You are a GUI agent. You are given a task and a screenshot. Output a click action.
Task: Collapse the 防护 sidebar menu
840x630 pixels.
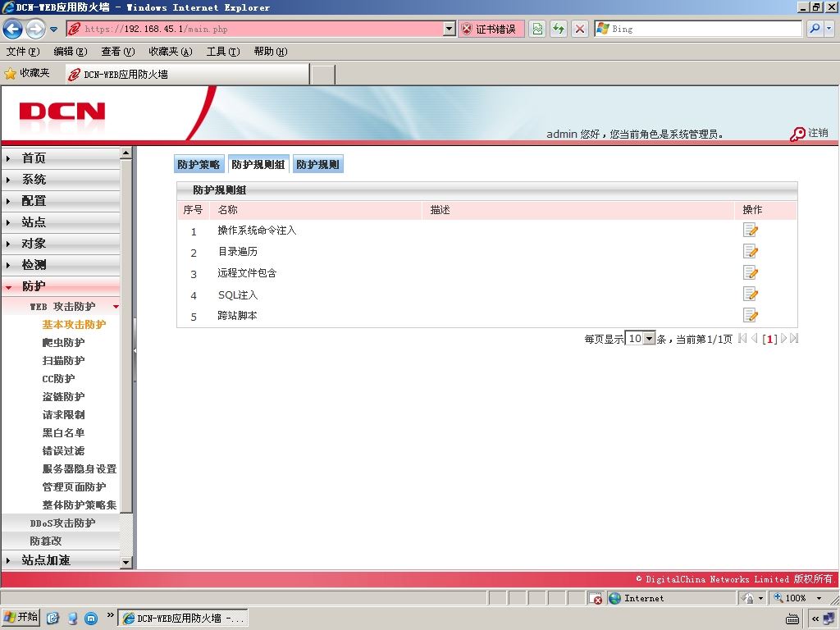tap(60, 286)
